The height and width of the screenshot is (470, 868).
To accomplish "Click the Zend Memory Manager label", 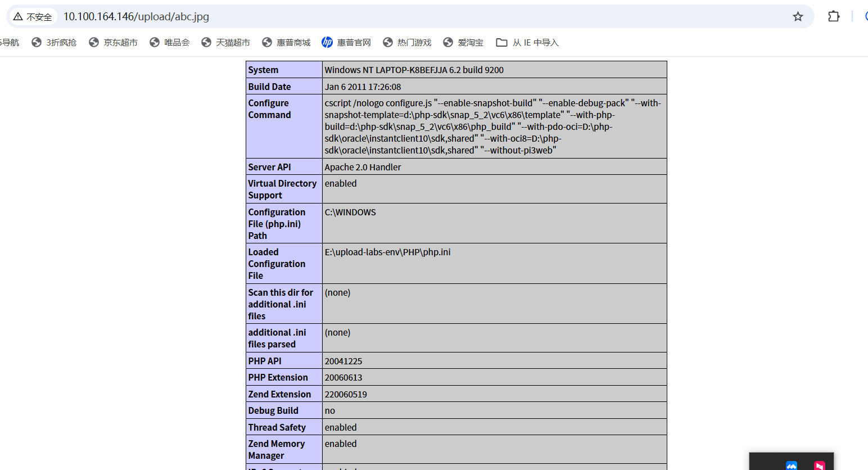I will tap(276, 450).
